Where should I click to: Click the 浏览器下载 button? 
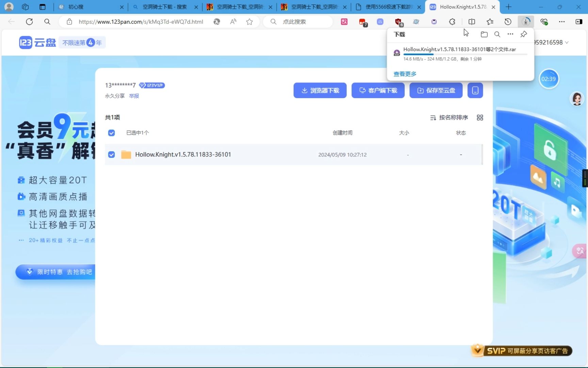click(x=320, y=90)
